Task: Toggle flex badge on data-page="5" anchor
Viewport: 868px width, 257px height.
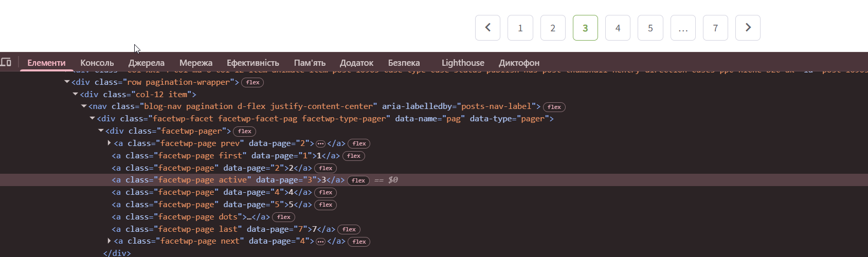Action: click(325, 205)
